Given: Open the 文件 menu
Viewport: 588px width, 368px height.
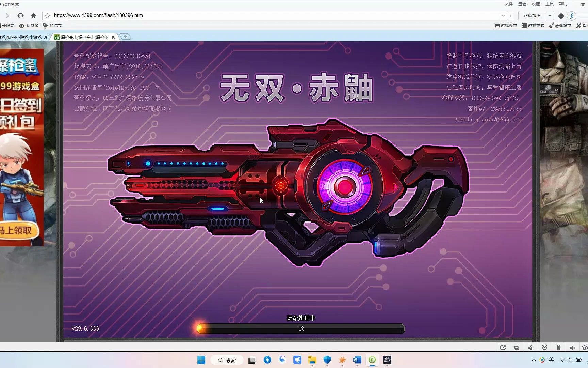Looking at the screenshot, I should 509,4.
